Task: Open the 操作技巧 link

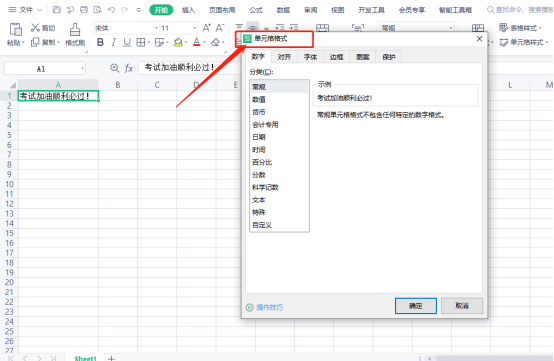Action: tap(270, 307)
